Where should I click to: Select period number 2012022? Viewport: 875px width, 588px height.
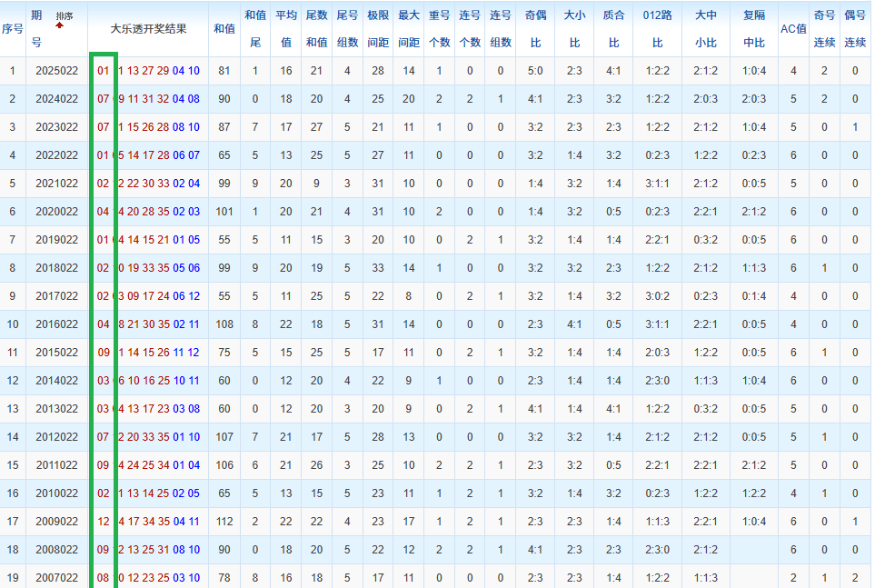[57, 436]
